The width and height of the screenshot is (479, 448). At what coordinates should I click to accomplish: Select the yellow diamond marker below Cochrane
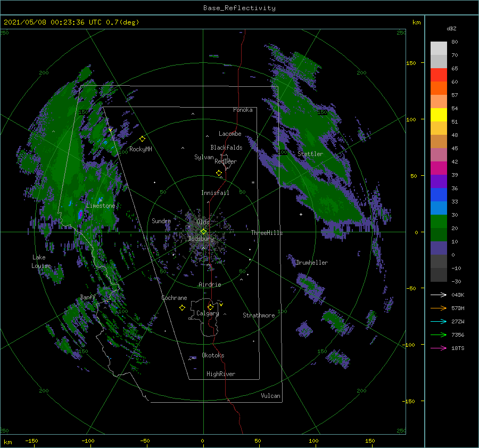pyautogui.click(x=182, y=308)
